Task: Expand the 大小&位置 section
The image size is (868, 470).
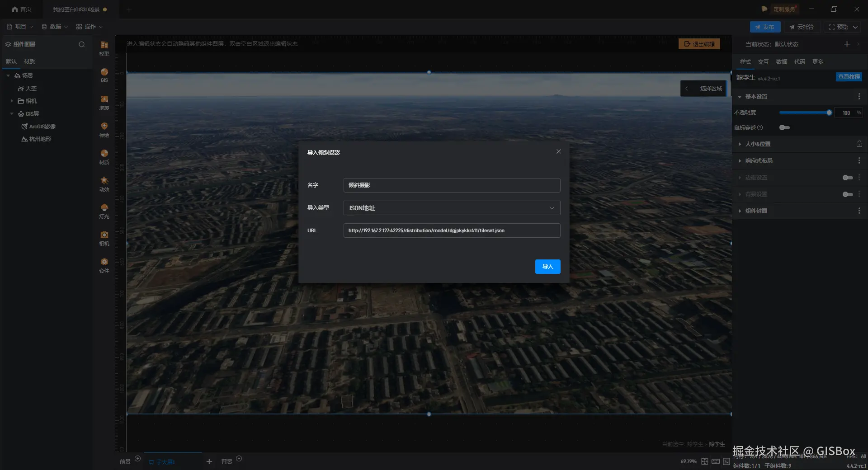Action: 740,144
